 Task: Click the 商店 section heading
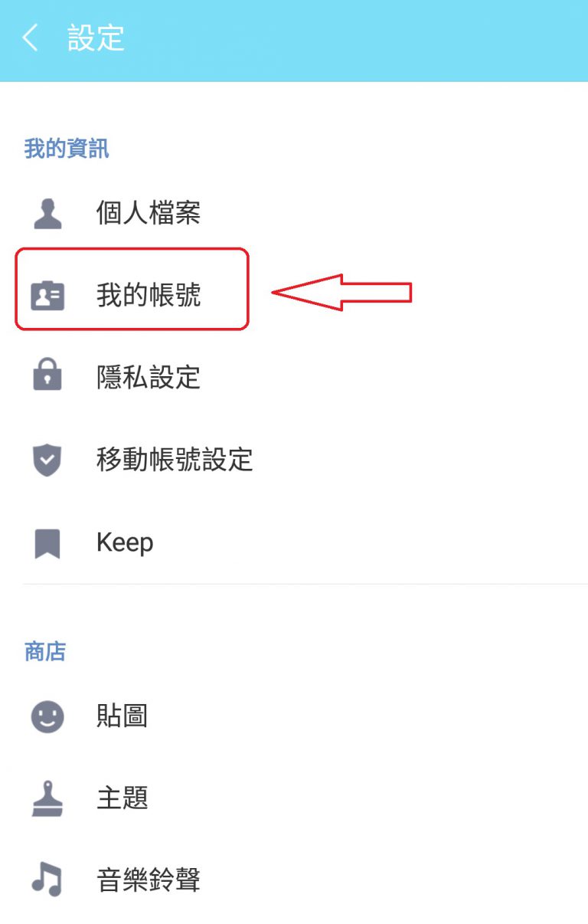pos(45,652)
